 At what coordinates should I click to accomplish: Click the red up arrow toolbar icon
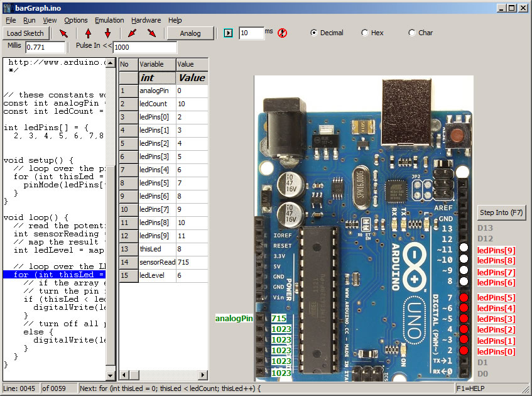tap(88, 33)
